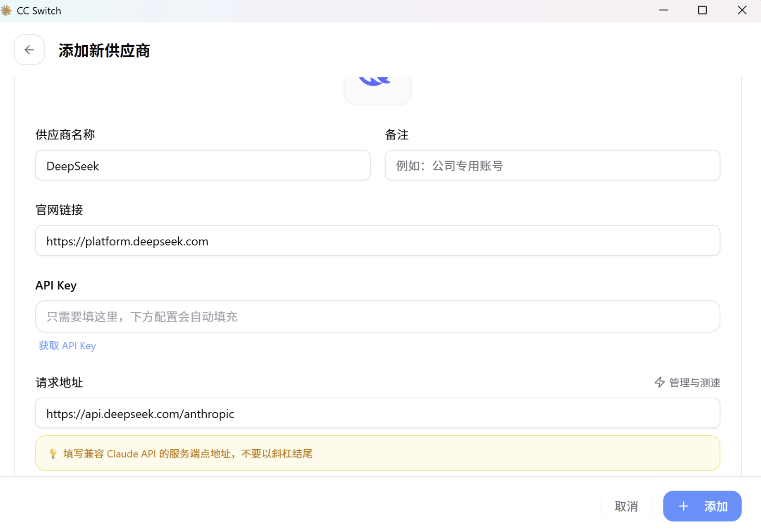761x532 pixels.
Task: Click the lightning bolt speed test icon
Action: (x=660, y=382)
